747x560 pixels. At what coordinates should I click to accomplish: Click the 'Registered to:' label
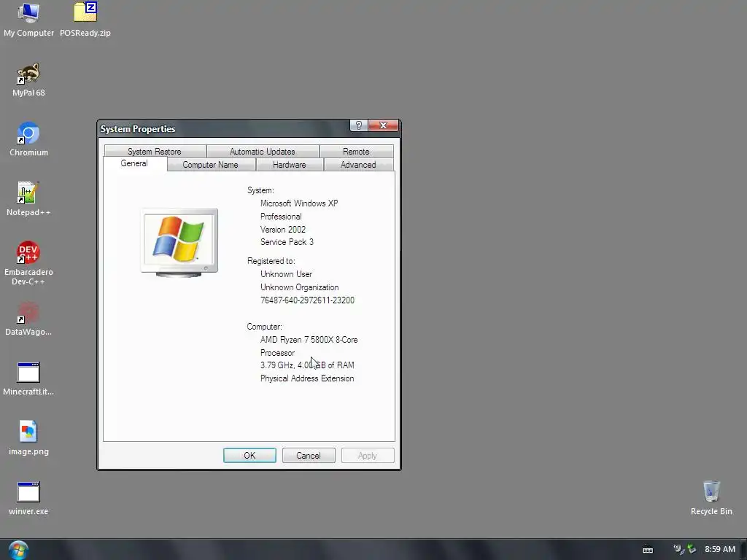click(271, 261)
